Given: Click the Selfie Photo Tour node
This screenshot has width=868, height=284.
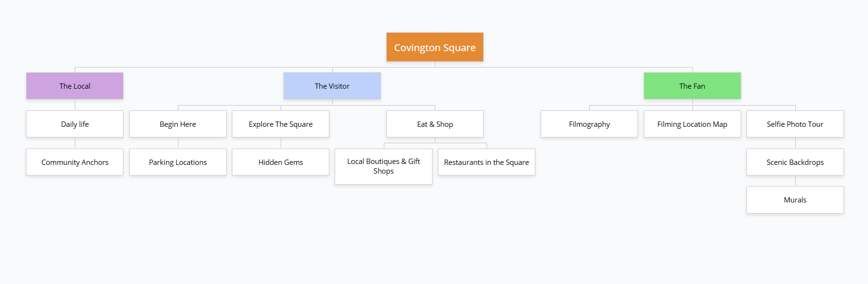Looking at the screenshot, I should coord(795,124).
